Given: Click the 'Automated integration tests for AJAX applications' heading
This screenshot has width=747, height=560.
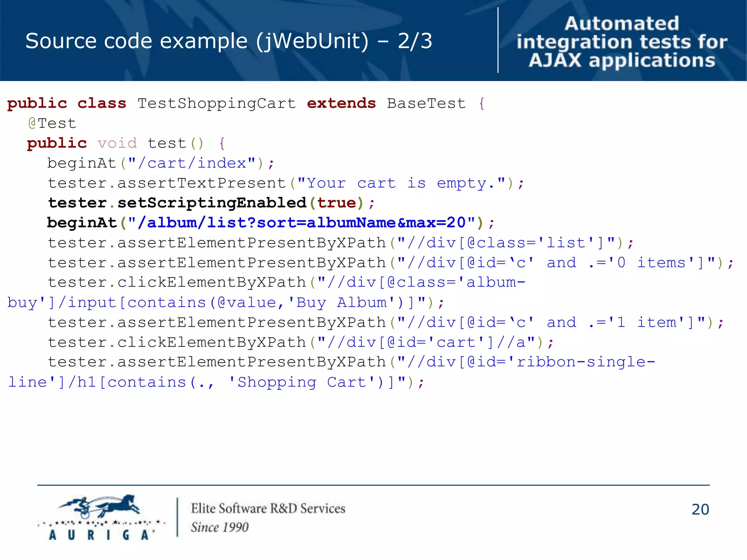Looking at the screenshot, I should 622,42.
